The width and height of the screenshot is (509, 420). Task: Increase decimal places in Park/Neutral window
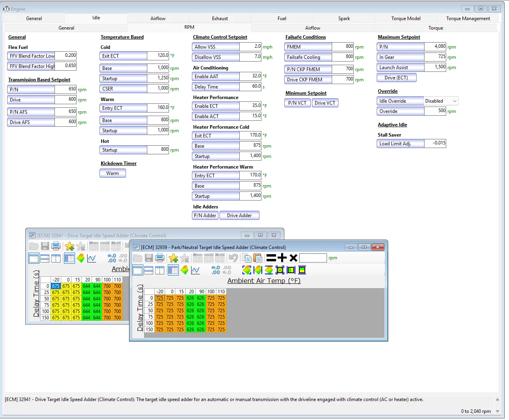coord(216,270)
